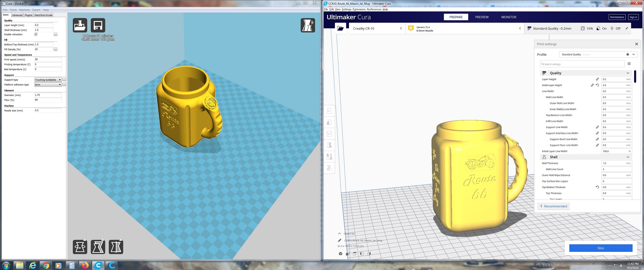The image size is (644, 270).
Task: Click the link icon beside Support Line Width
Action: tap(597, 127)
